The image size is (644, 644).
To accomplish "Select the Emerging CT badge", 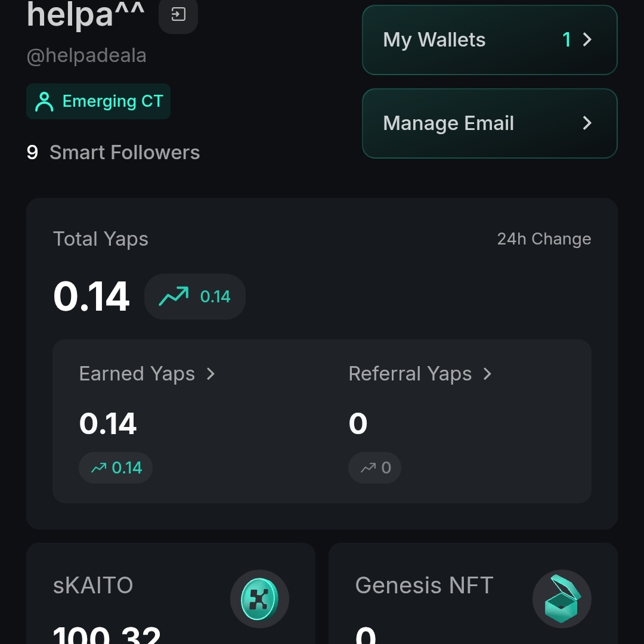I will [x=98, y=101].
